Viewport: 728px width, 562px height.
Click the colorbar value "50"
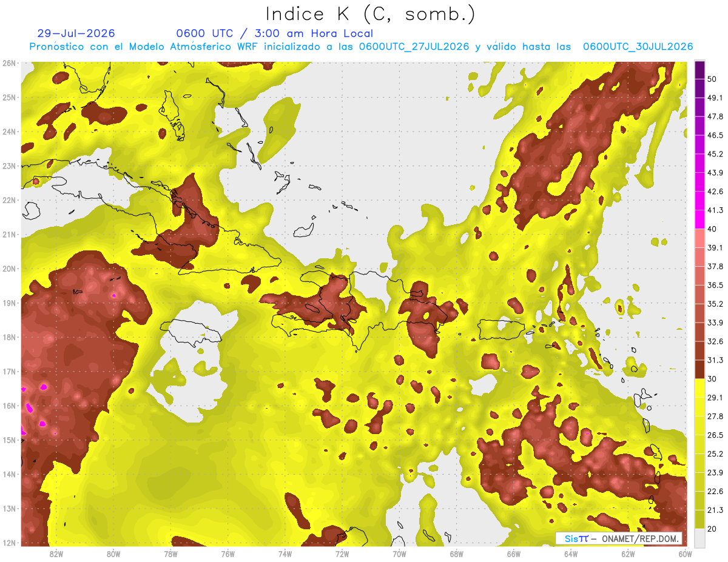tap(712, 79)
